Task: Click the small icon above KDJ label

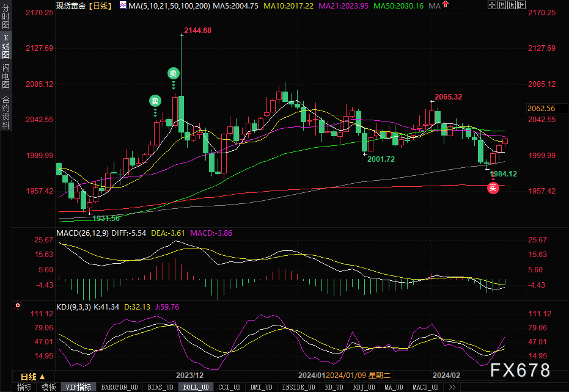Action: (18, 304)
